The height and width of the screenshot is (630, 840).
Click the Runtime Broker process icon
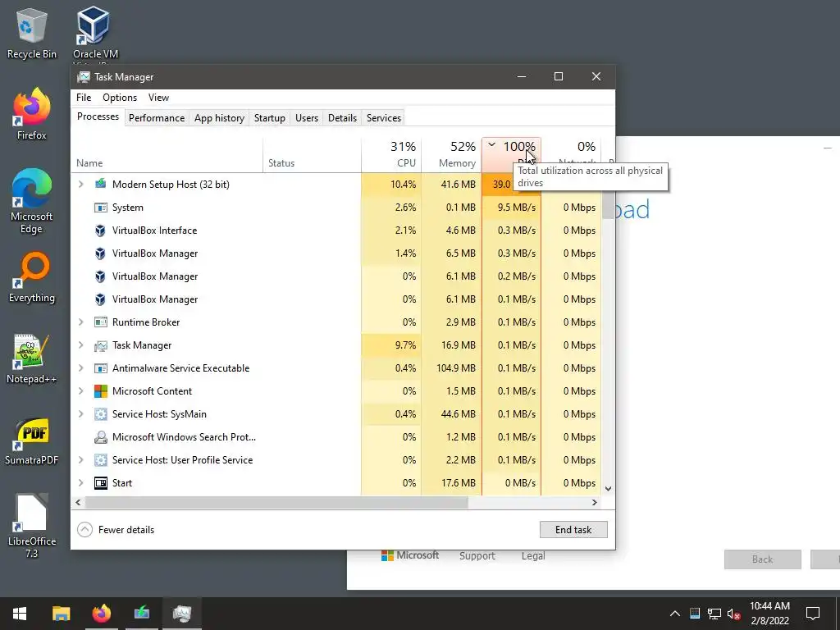coord(100,322)
